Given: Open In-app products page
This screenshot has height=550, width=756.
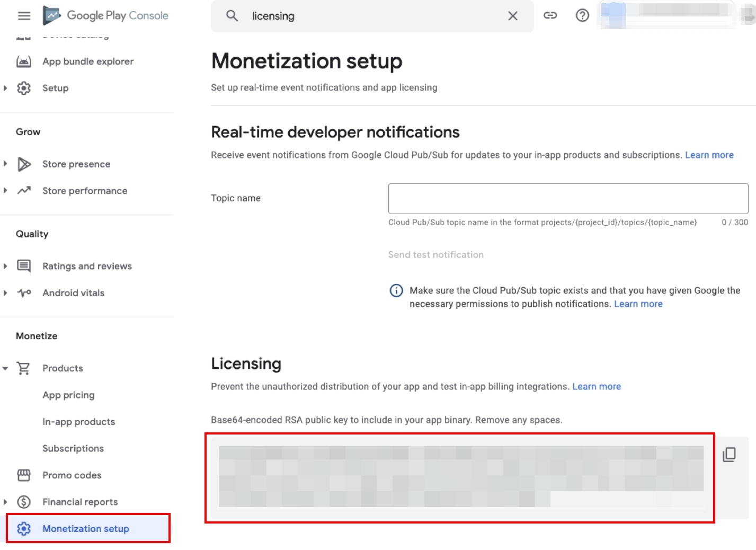Looking at the screenshot, I should pos(78,422).
